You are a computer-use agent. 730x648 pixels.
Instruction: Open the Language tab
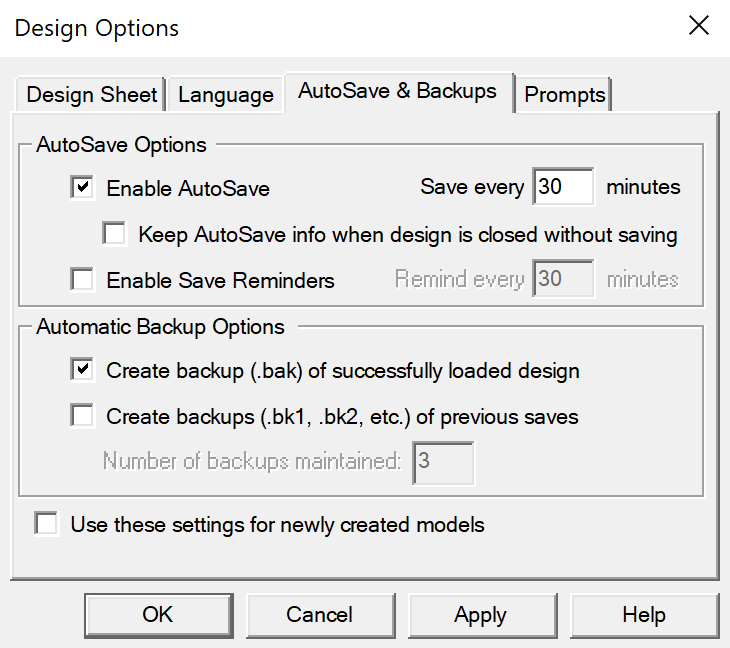[226, 94]
